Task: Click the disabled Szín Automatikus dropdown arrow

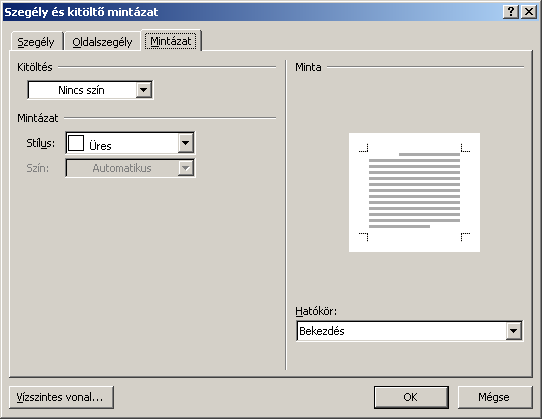Action: (185, 168)
